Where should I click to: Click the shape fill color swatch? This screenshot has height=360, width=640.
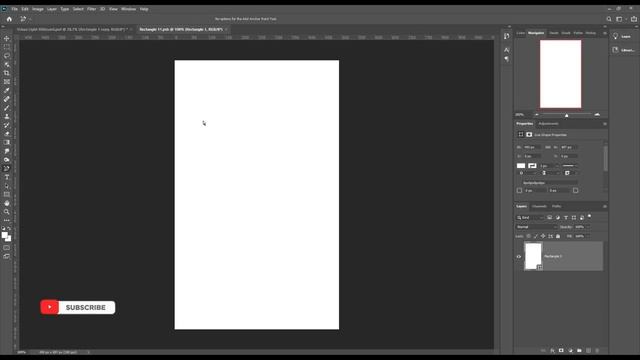[521, 166]
